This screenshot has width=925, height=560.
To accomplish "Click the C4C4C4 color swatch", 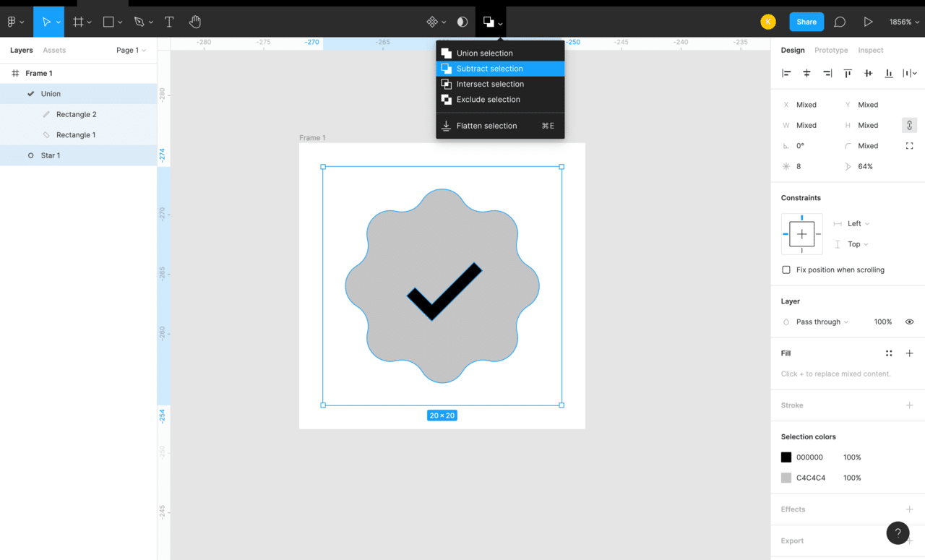I will click(786, 478).
